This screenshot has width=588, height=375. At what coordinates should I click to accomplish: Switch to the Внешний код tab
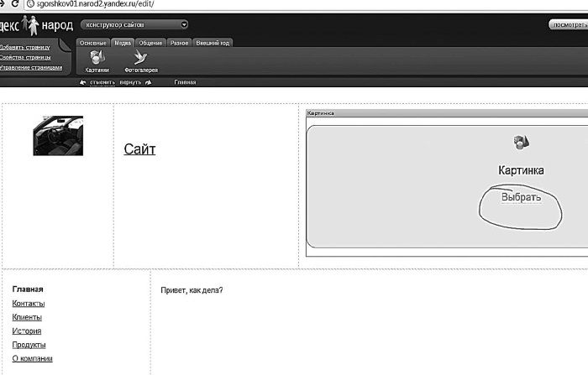coord(213,42)
